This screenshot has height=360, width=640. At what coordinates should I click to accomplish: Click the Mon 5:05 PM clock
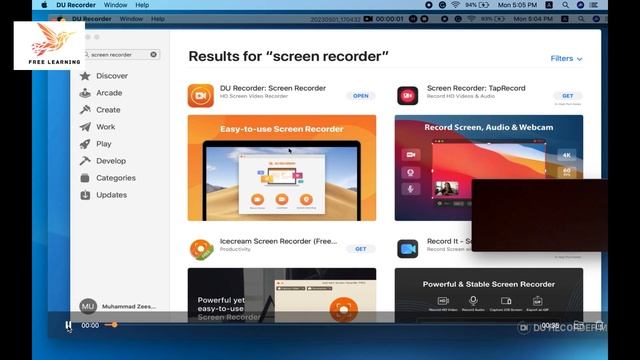(517, 5)
